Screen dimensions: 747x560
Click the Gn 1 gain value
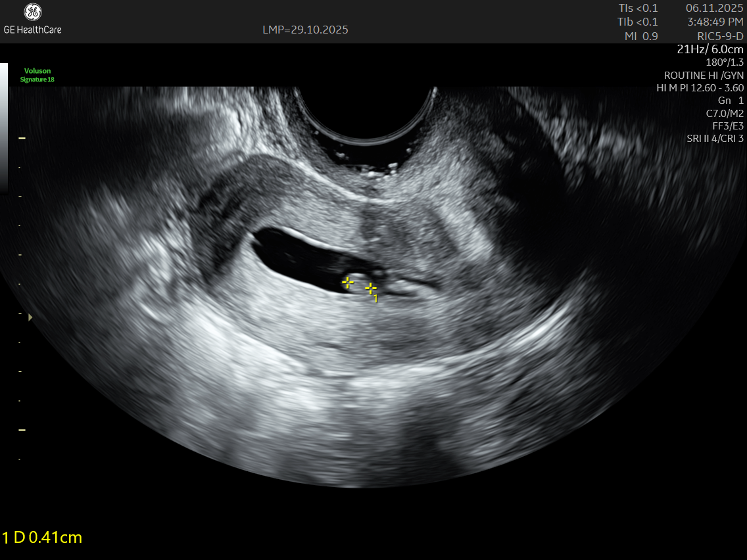click(731, 100)
